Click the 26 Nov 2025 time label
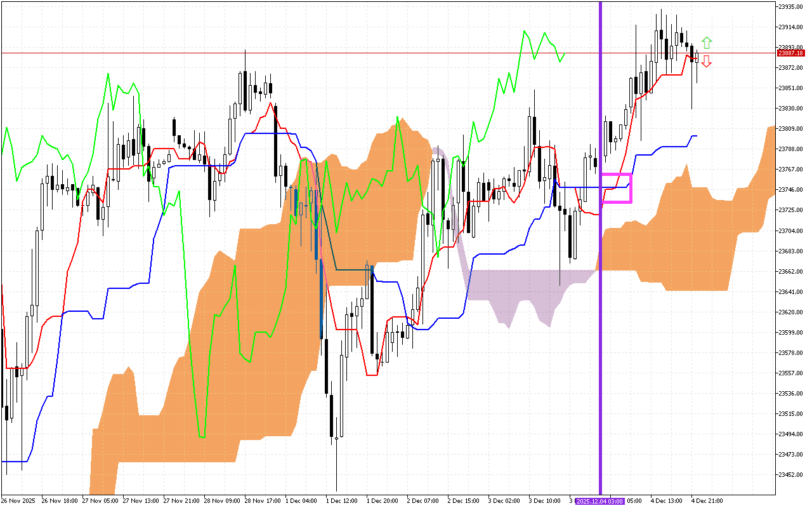The width and height of the screenshot is (812, 508). [x=18, y=501]
